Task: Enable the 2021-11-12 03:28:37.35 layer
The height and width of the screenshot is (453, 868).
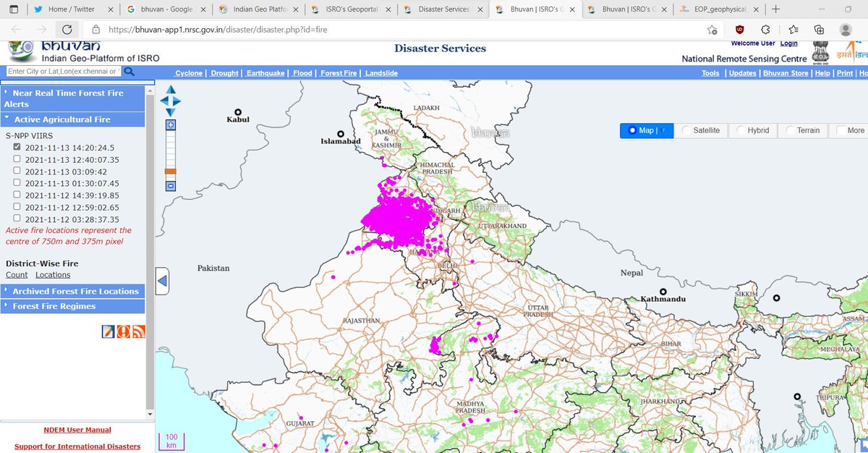Action: point(17,219)
